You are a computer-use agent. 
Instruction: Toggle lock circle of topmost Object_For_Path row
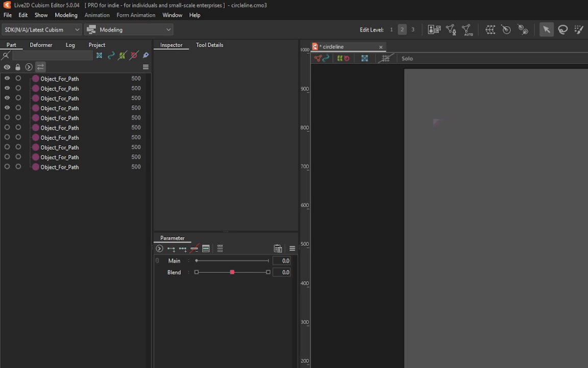tap(18, 79)
